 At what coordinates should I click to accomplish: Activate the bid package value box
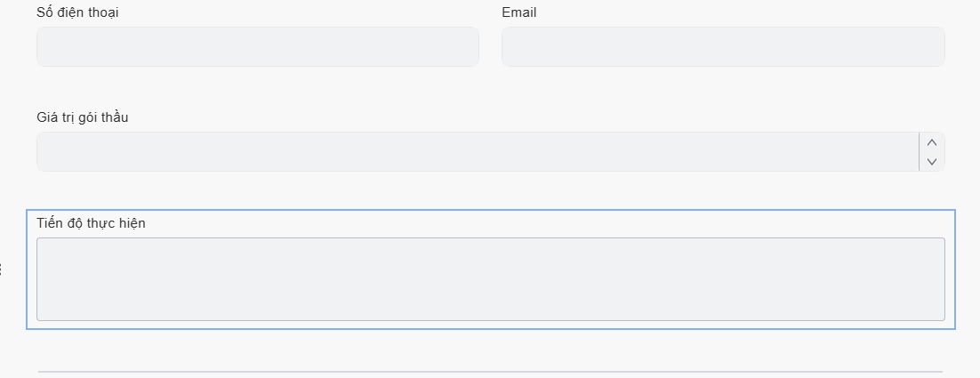[477, 152]
